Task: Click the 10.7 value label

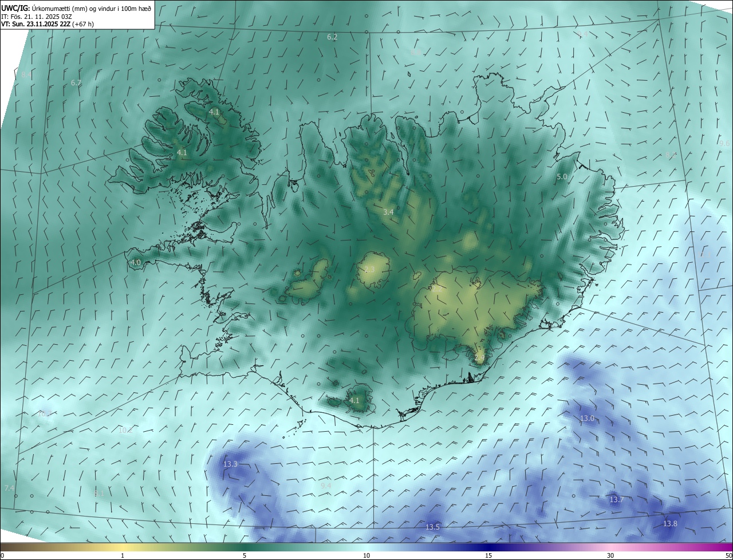Action: [x=45, y=413]
